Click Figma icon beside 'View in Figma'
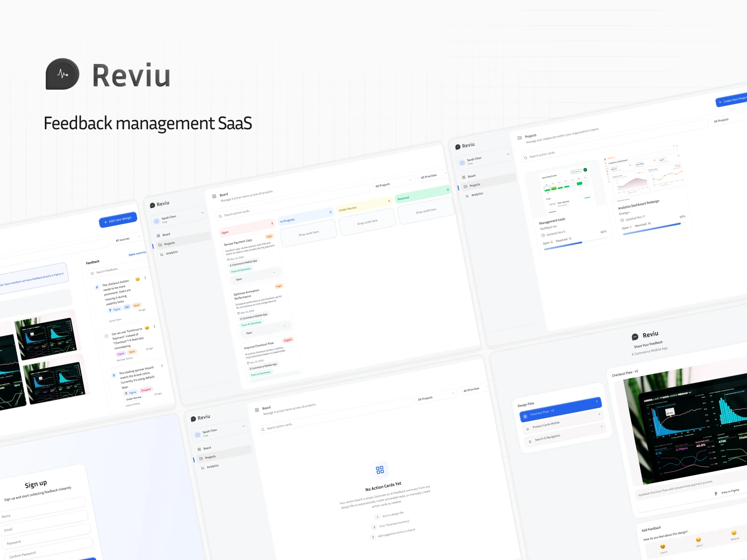The height and width of the screenshot is (560, 747). click(716, 494)
